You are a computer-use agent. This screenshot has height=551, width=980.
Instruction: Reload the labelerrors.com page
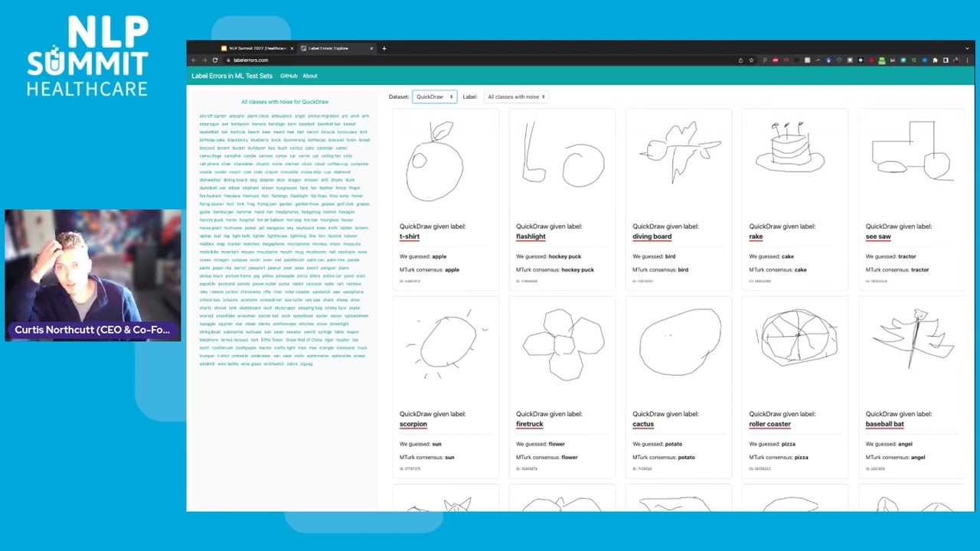tap(215, 60)
